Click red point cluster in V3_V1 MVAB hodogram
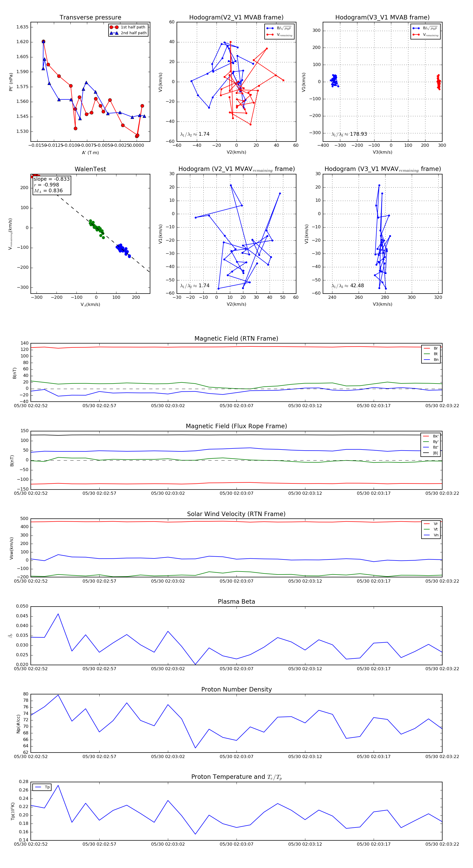The image size is (473, 868). [438, 82]
